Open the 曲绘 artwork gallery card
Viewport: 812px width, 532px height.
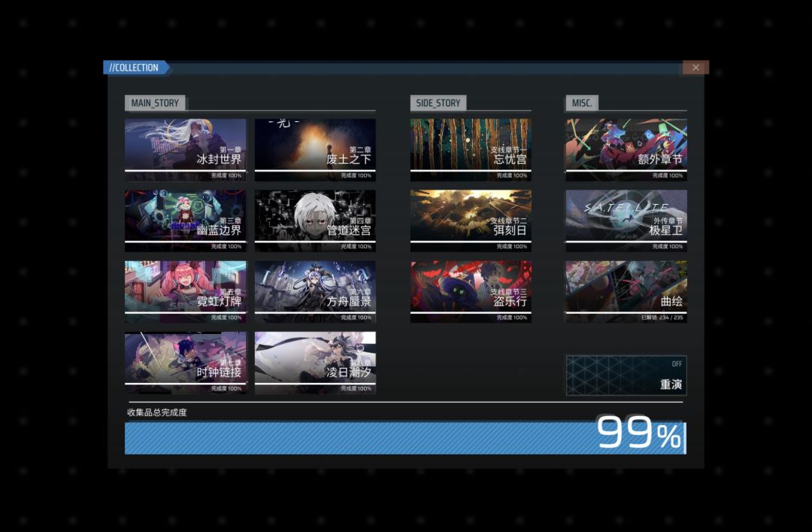click(626, 291)
